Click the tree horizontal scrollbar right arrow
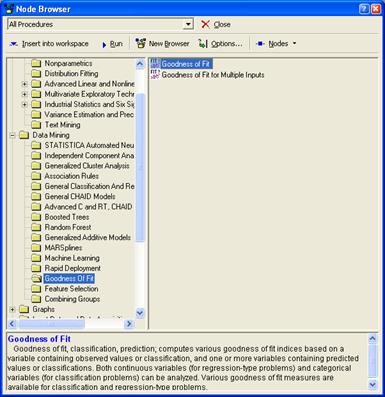This screenshot has height=397, width=385. [129, 324]
